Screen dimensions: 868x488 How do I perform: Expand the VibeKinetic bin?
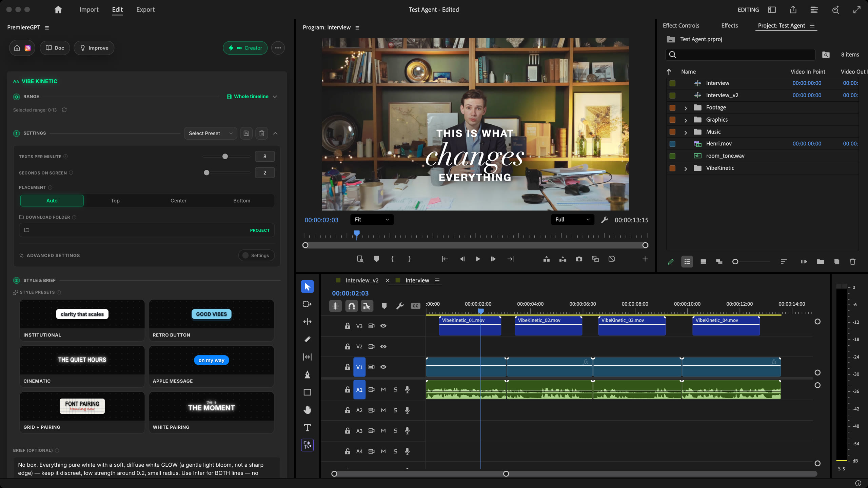coord(686,168)
